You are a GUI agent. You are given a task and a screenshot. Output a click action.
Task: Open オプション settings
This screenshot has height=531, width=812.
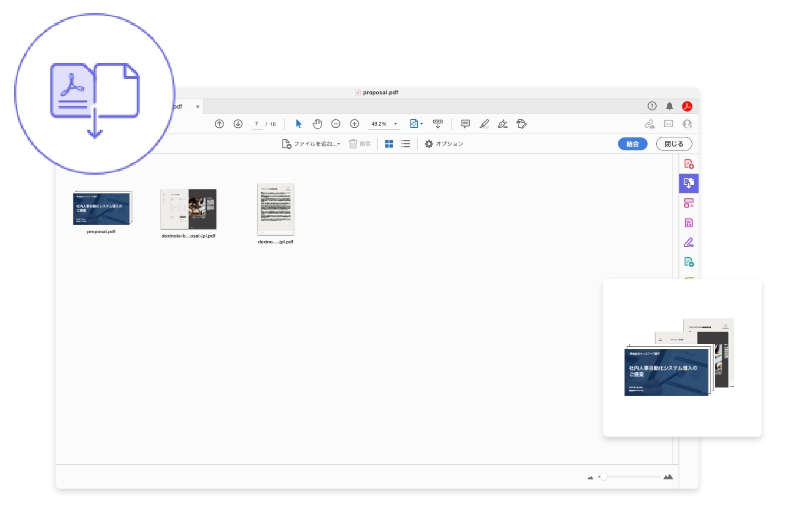pyautogui.click(x=444, y=144)
